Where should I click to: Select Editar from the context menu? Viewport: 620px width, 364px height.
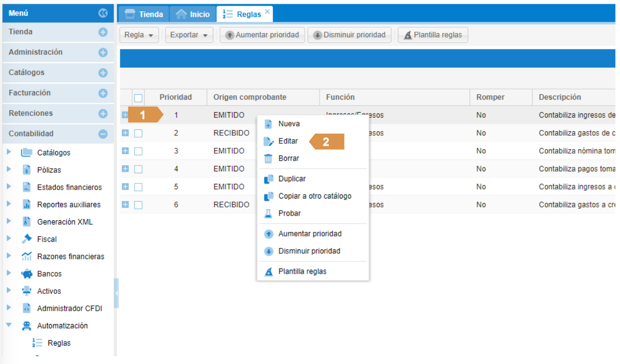[x=288, y=141]
